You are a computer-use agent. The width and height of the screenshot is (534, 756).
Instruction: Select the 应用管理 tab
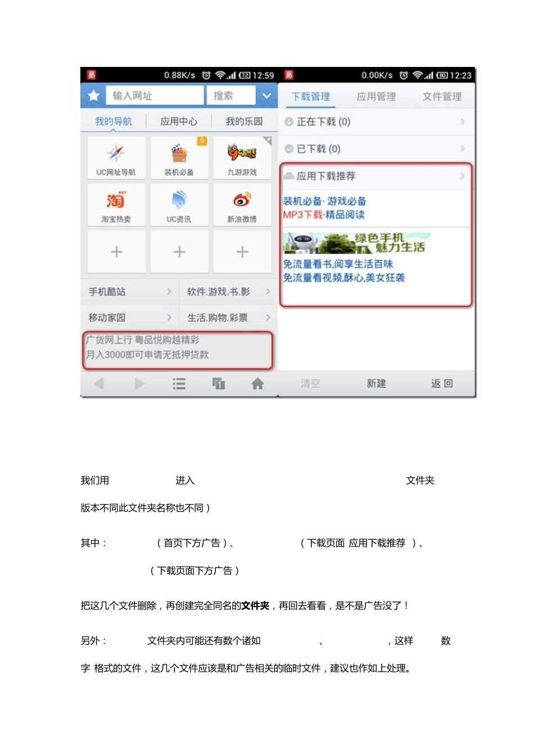(376, 96)
